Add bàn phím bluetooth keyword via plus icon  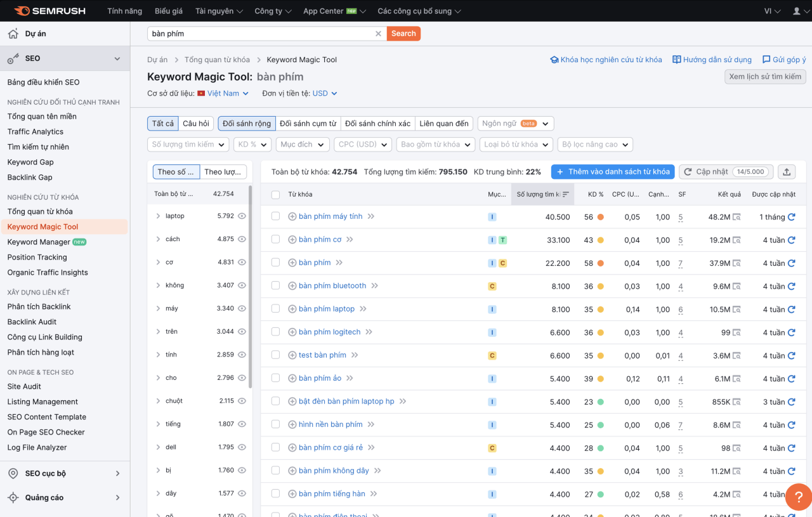[x=292, y=286]
